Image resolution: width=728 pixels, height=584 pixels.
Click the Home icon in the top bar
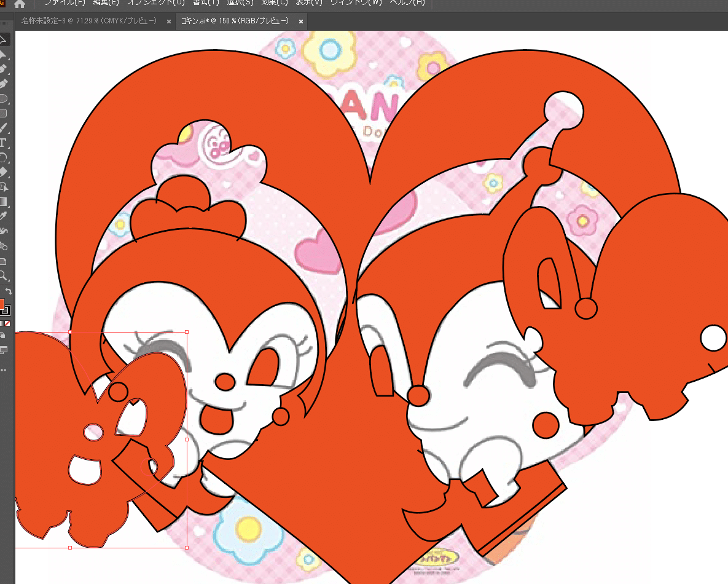click(20, 4)
